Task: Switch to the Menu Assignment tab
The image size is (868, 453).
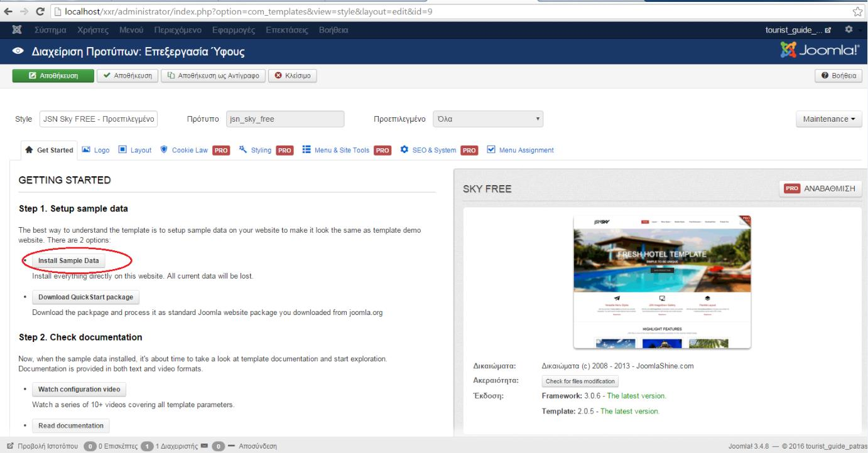Action: (521, 150)
